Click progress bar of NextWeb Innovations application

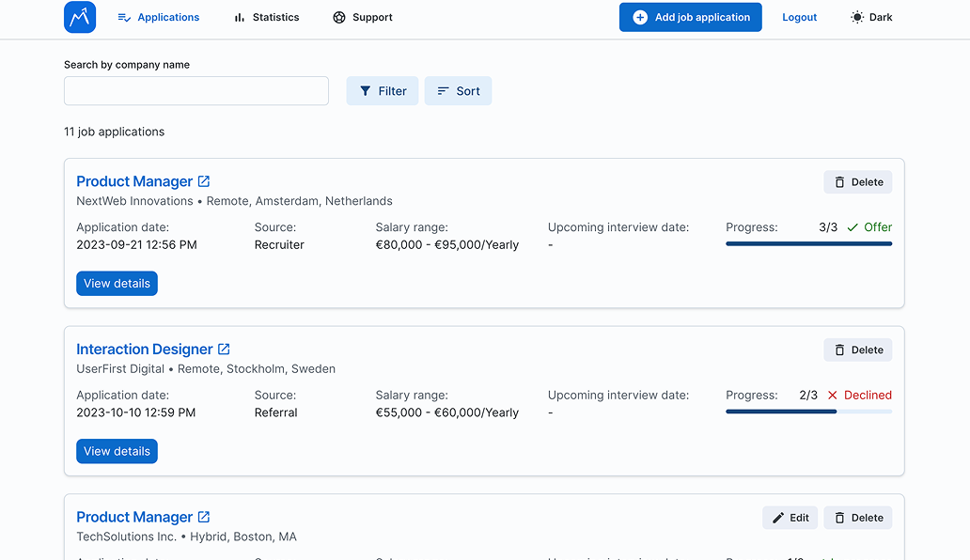tap(808, 244)
